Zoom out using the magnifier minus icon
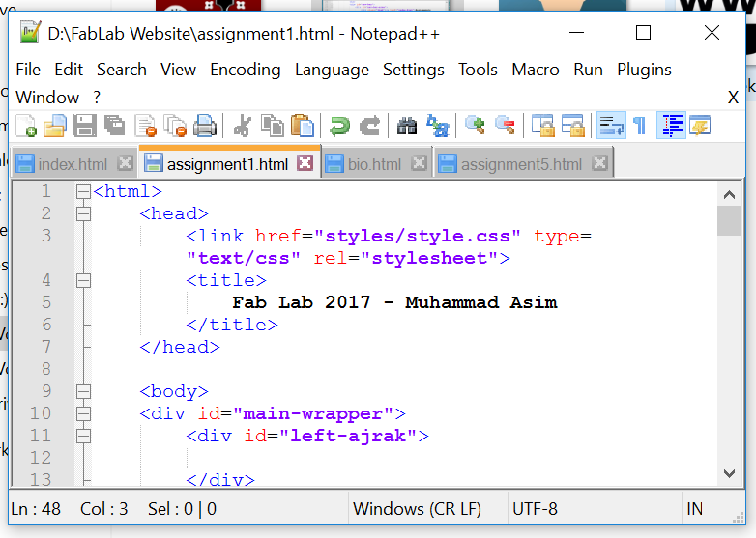This screenshot has height=538, width=756. pos(505,127)
